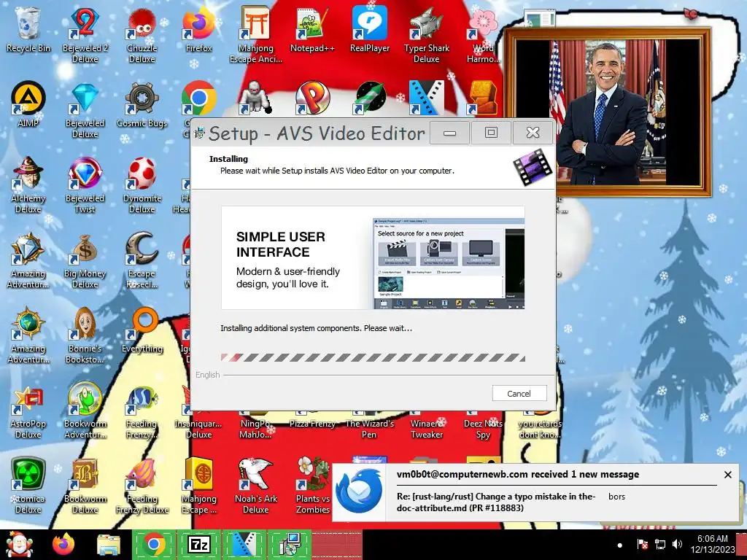The width and height of the screenshot is (747, 560).
Task: Open Alchemy Deluxe wizard icon
Action: 28,184
